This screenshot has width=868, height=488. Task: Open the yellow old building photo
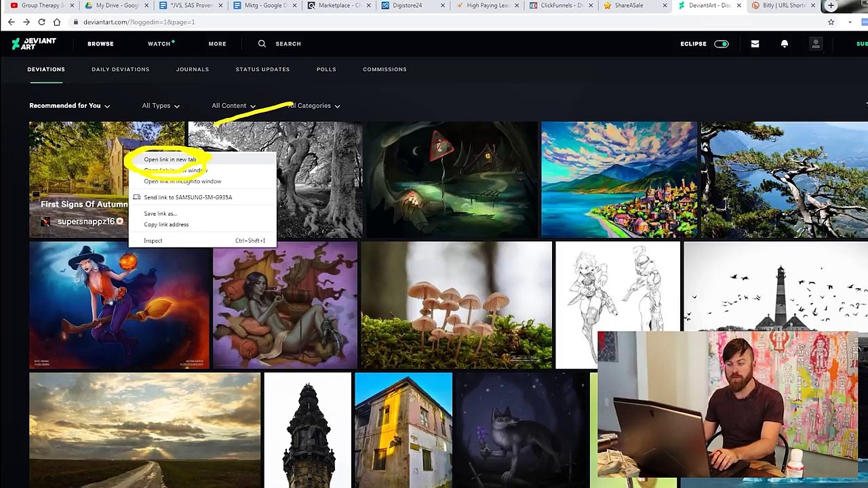[403, 430]
